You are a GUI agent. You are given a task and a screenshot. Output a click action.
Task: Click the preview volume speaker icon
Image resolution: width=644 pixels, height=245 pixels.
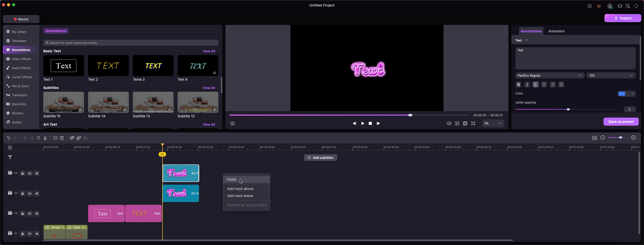(x=449, y=123)
